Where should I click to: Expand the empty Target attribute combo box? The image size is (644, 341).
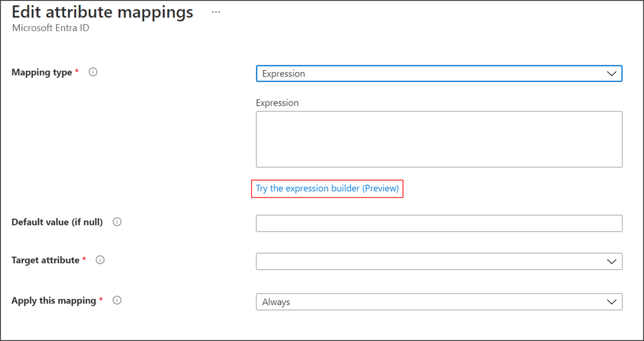(x=429, y=262)
